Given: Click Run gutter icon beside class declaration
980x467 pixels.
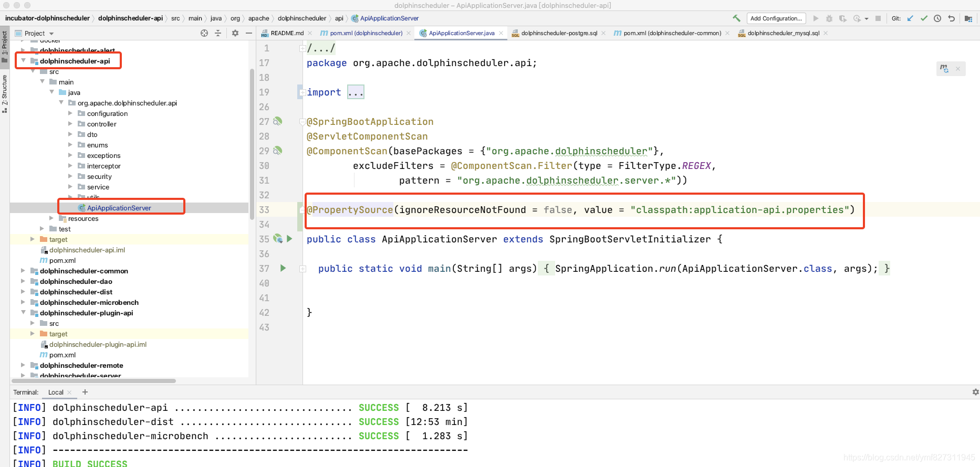Looking at the screenshot, I should click(289, 239).
